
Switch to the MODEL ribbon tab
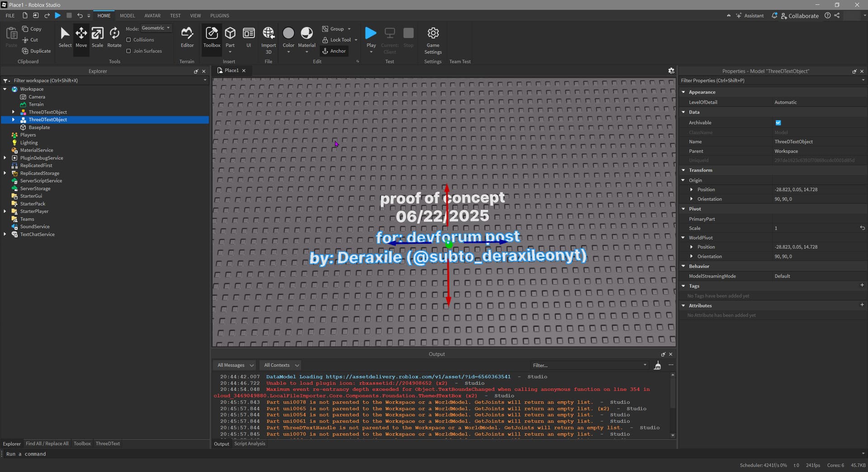[127, 15]
